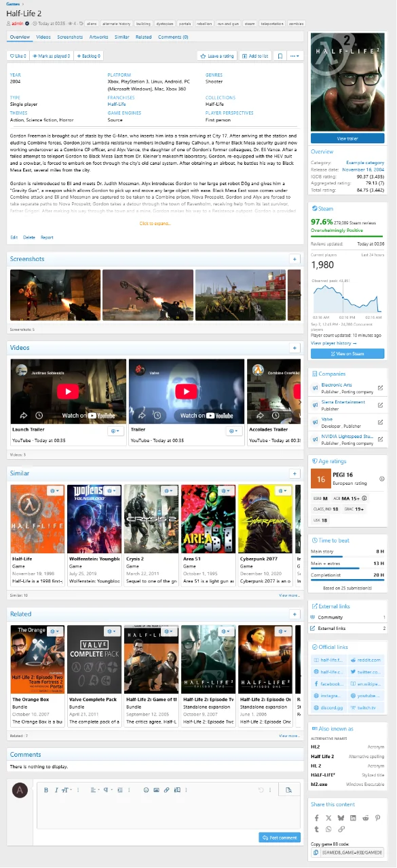This screenshot has width=397, height=868.
Task: Play the Launch Trailer YouTube video
Action: 67,392
